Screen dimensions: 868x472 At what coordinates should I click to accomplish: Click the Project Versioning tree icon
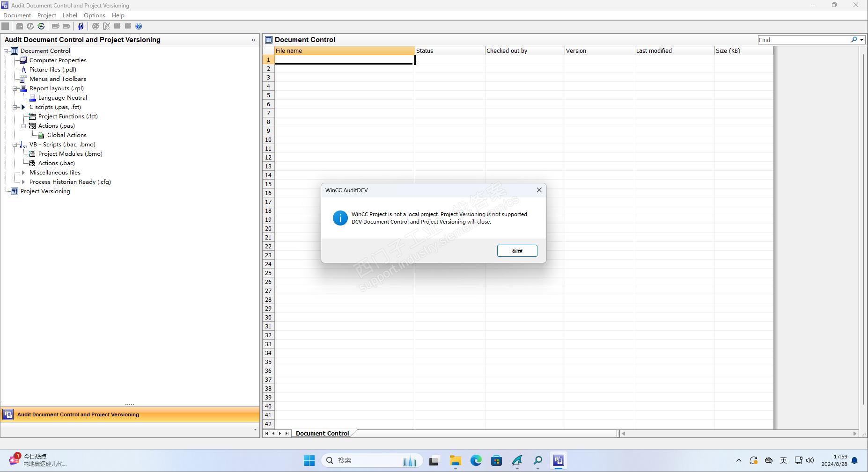(x=15, y=191)
